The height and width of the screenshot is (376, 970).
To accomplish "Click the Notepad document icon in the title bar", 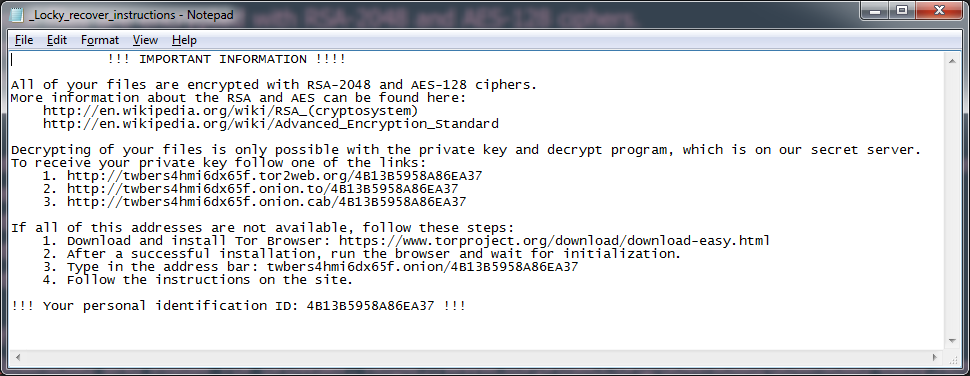I will (17, 14).
